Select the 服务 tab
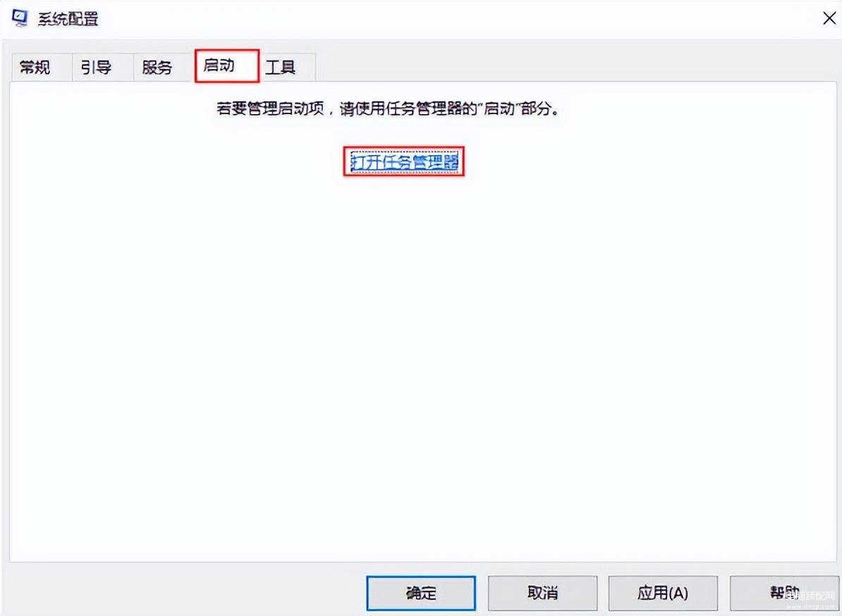 (x=157, y=67)
